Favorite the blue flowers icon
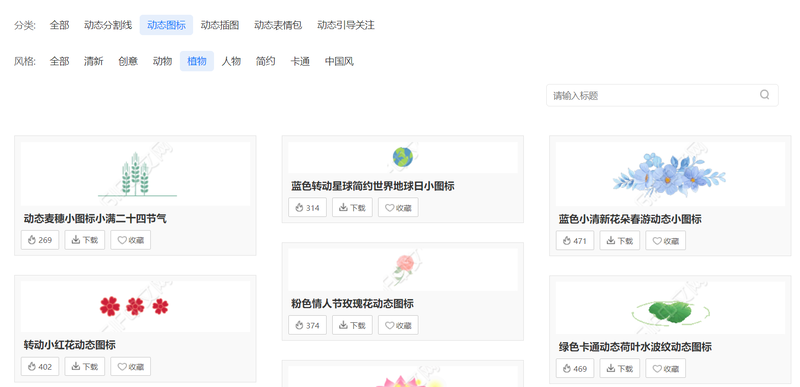The height and width of the screenshot is (387, 800). (x=666, y=241)
